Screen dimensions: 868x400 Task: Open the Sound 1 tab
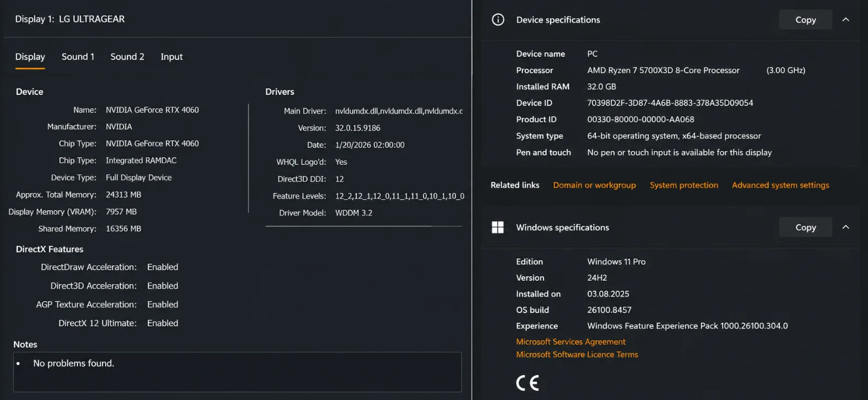tap(78, 57)
